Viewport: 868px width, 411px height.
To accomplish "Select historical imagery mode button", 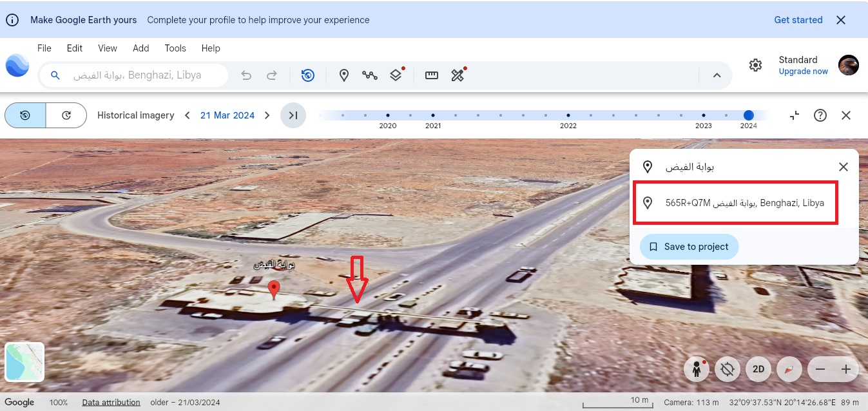I will pyautogui.click(x=25, y=115).
